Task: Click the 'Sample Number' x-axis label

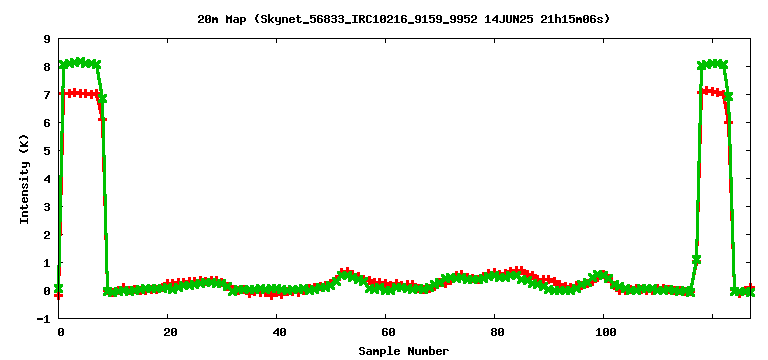Action: [x=404, y=351]
